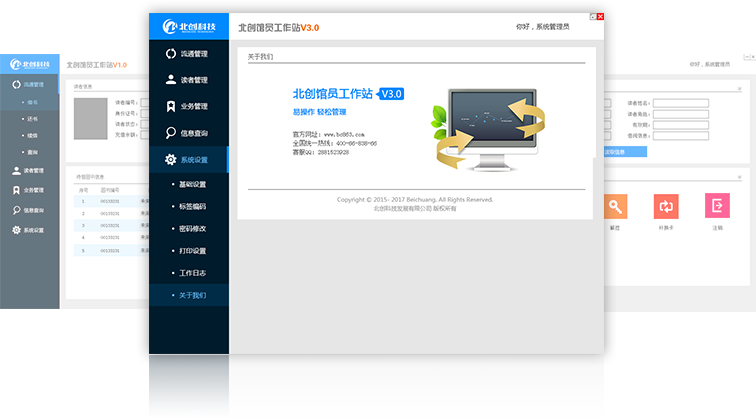This screenshot has height=418, width=756.
Task: Click the 流通管理 cycle icon in V3.0 sidebar
Action: 170,53
